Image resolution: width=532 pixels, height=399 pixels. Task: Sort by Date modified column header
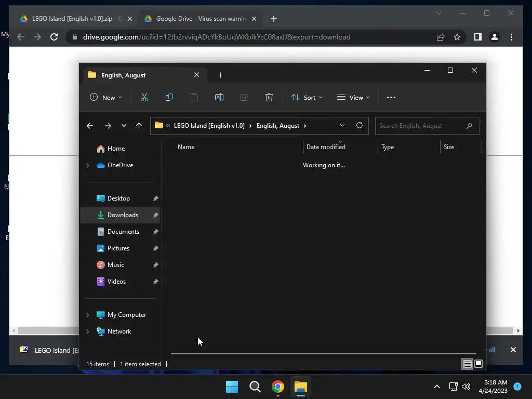tap(326, 147)
